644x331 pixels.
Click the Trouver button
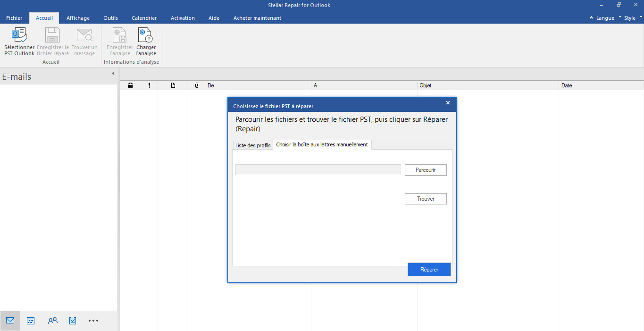click(x=426, y=199)
